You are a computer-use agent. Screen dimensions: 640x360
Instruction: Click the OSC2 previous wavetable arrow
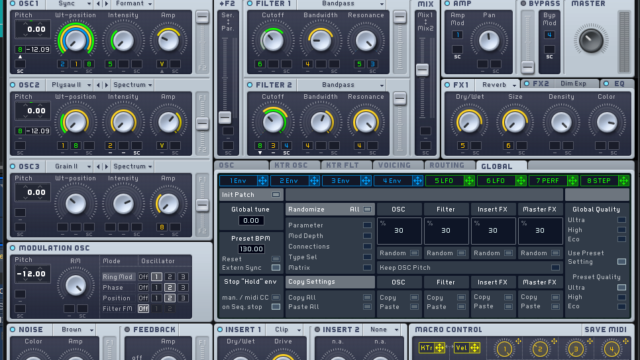(98, 85)
